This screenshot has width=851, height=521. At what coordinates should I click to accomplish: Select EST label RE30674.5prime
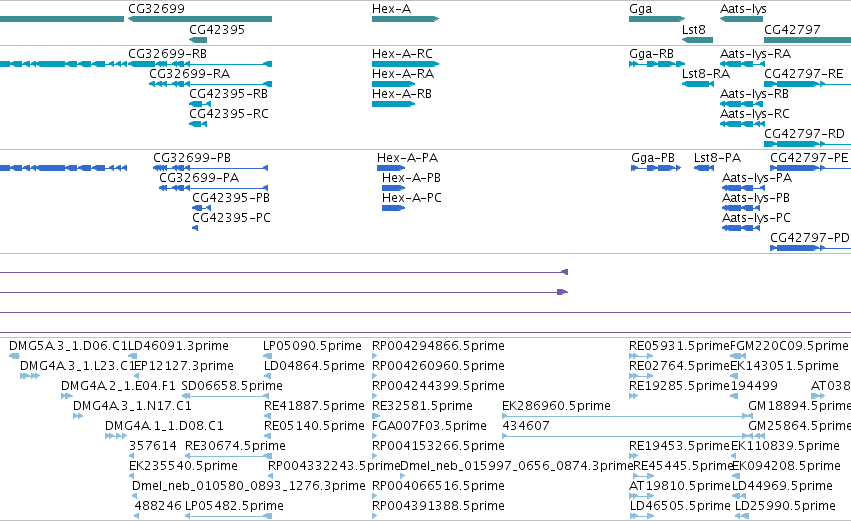coord(235,446)
